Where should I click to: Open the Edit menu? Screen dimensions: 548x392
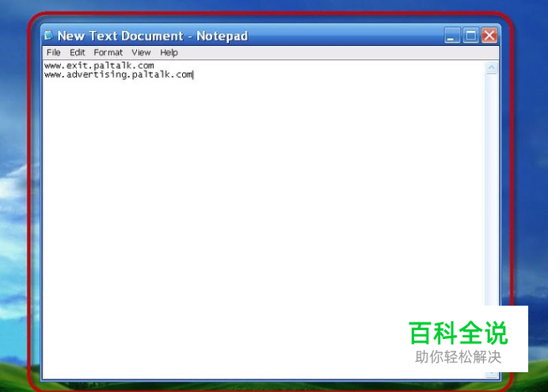78,52
